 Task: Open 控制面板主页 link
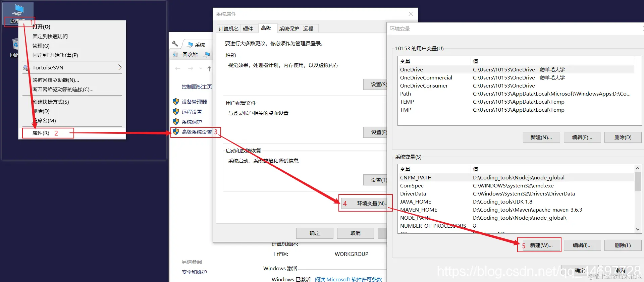tap(197, 87)
